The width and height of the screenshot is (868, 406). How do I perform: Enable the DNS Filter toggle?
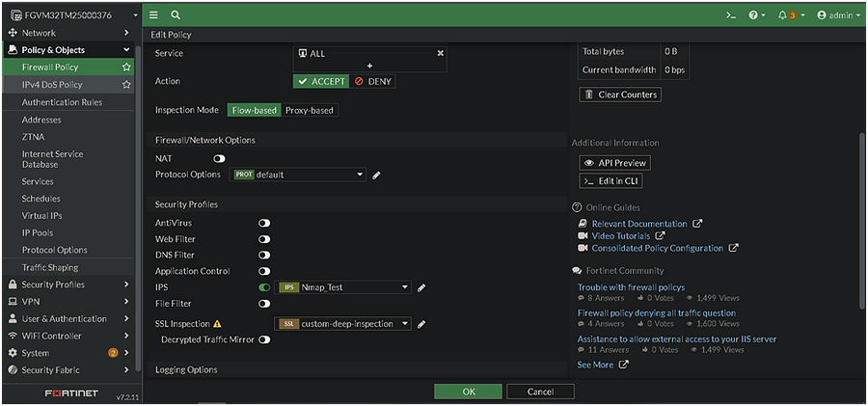[264, 256]
